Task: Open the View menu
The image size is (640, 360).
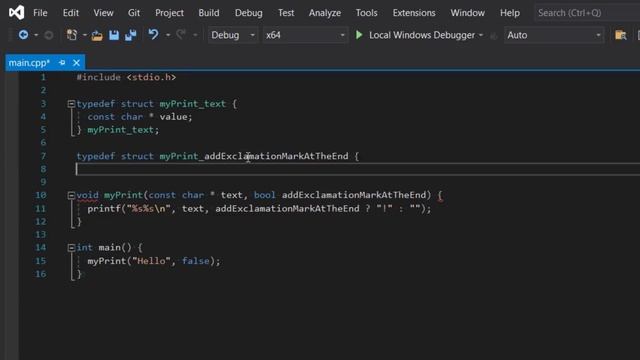Action: [103, 13]
